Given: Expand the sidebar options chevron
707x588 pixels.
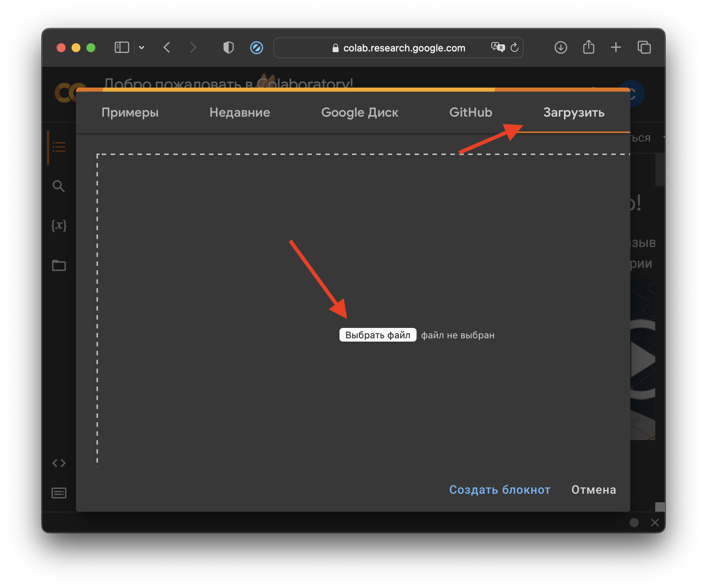Looking at the screenshot, I should (x=142, y=48).
